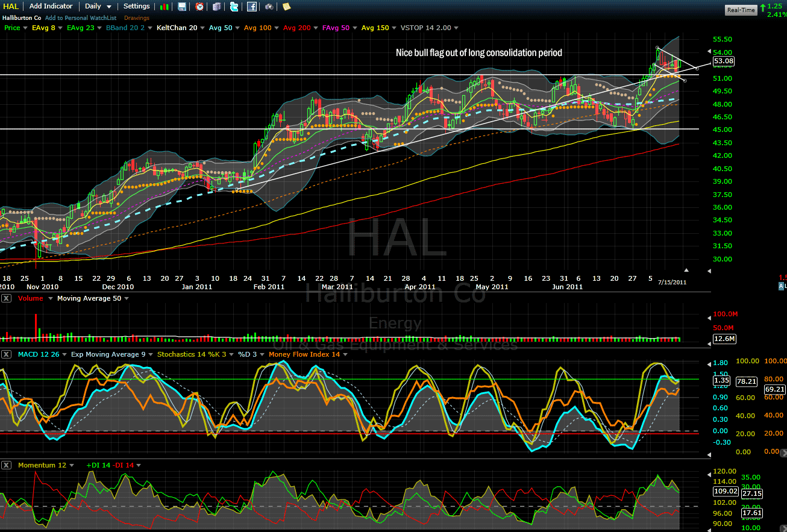Share chart via Facebook icon
The width and height of the screenshot is (787, 532).
click(252, 7)
